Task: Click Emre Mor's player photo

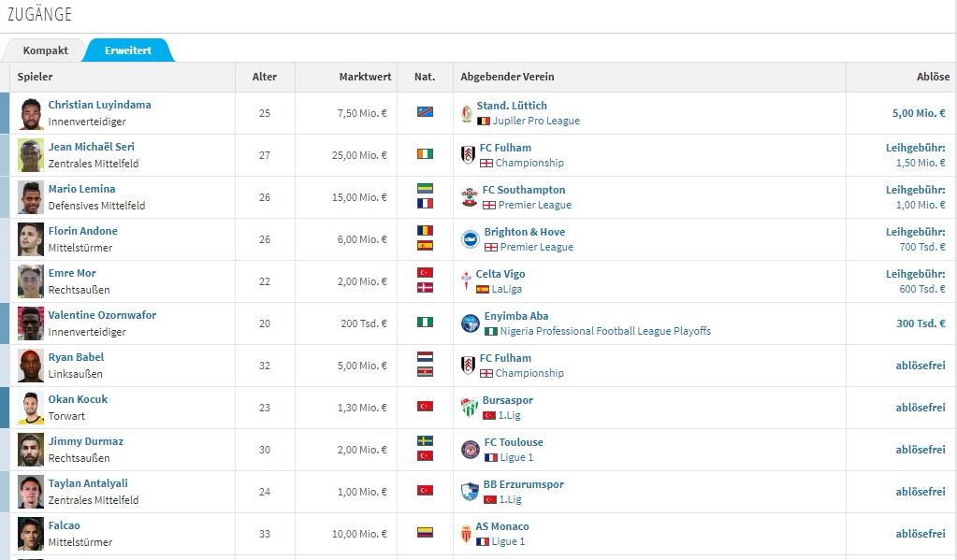Action: pyautogui.click(x=31, y=281)
